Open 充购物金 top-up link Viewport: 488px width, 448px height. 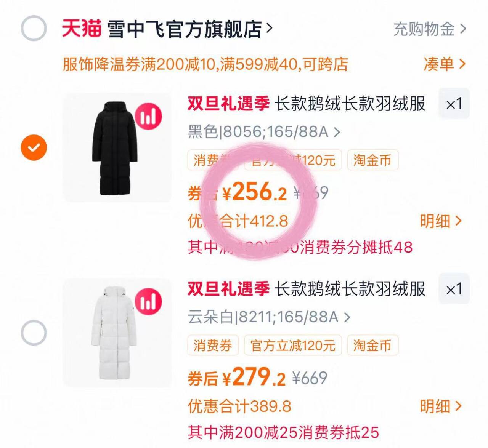pos(430,29)
